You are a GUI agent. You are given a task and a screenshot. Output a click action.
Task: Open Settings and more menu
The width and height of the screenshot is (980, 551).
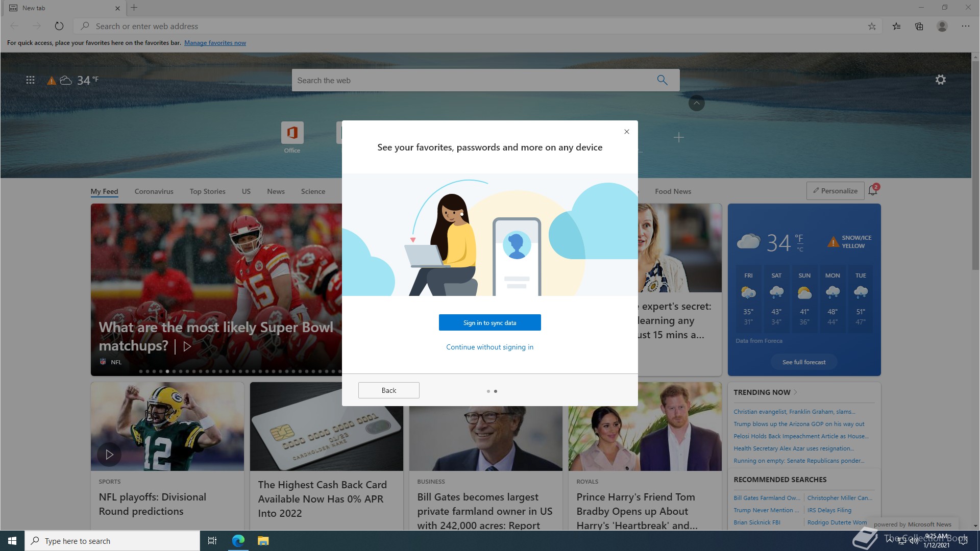coord(966,26)
